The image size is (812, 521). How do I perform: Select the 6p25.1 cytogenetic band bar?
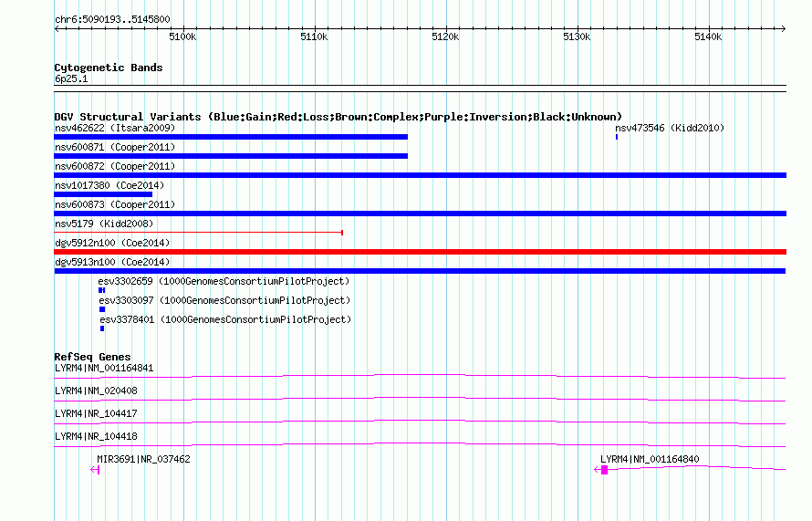[x=420, y=89]
